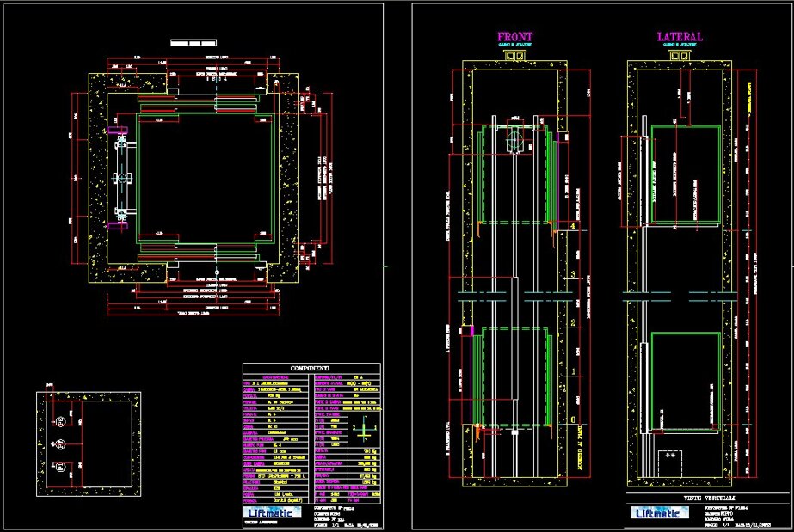
Task: Select the white title bar above the plan view
Action: (x=194, y=43)
